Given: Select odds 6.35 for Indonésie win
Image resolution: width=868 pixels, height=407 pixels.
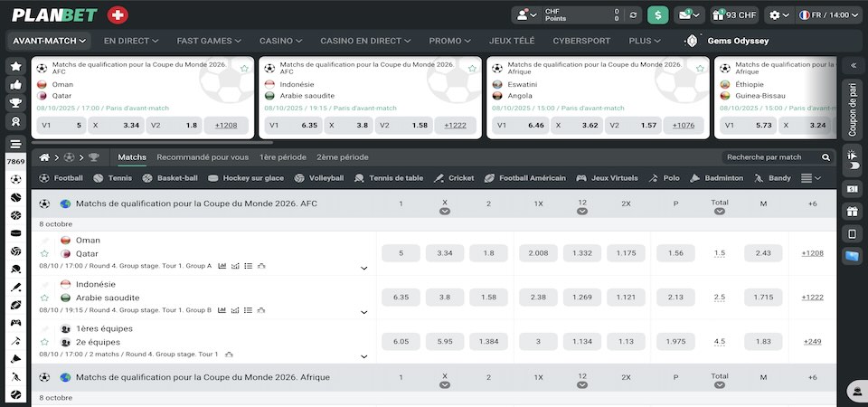Looking at the screenshot, I should click(x=401, y=298).
